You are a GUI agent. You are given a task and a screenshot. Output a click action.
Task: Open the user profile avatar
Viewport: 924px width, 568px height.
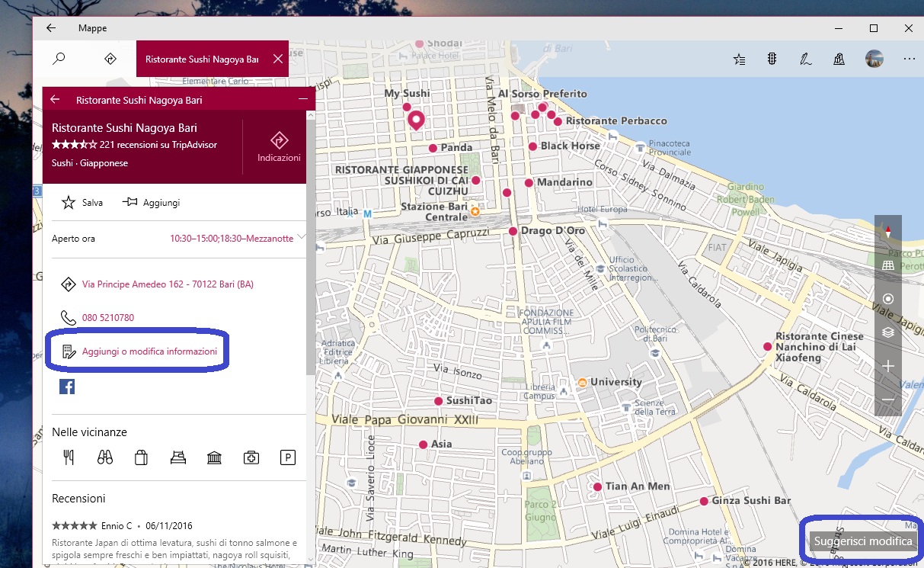click(x=874, y=59)
